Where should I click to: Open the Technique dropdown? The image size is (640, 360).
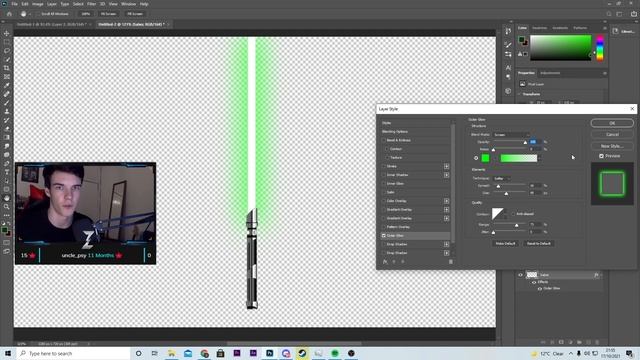pos(502,178)
